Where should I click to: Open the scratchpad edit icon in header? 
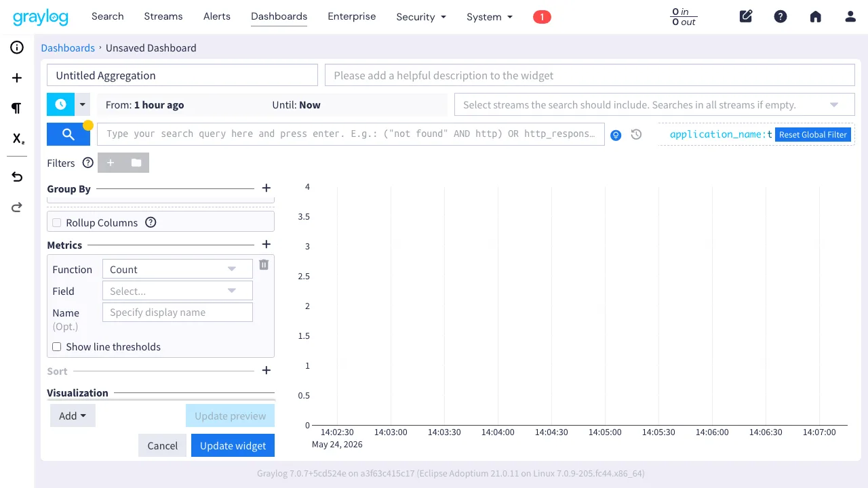746,17
